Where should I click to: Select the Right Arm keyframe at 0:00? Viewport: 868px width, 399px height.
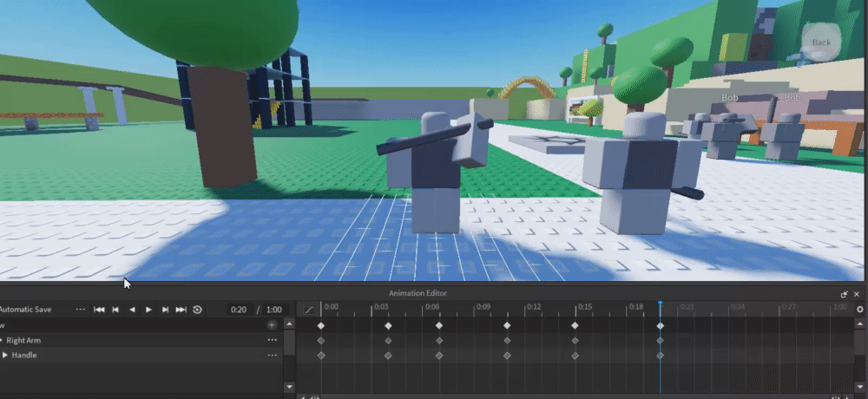pyautogui.click(x=321, y=341)
